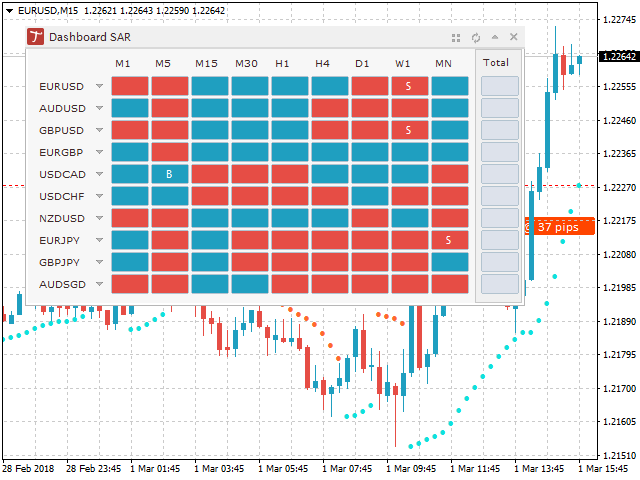The height and width of the screenshot is (480, 640).
Task: Close the Dashboard SAR panel
Action: click(514, 37)
